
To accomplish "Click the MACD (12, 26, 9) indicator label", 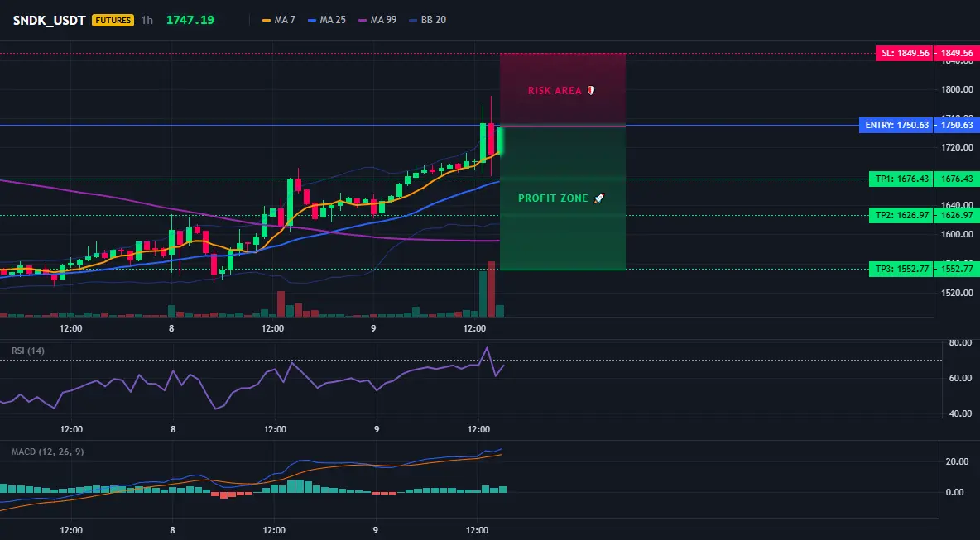I will 47,452.
